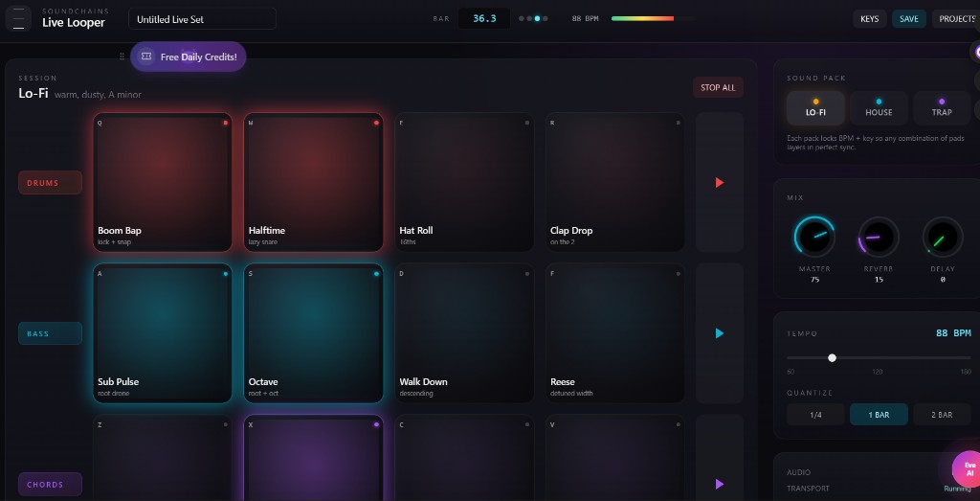Viewport: 980px width, 501px height.
Task: Trigger the Z chords pad
Action: click(x=163, y=459)
